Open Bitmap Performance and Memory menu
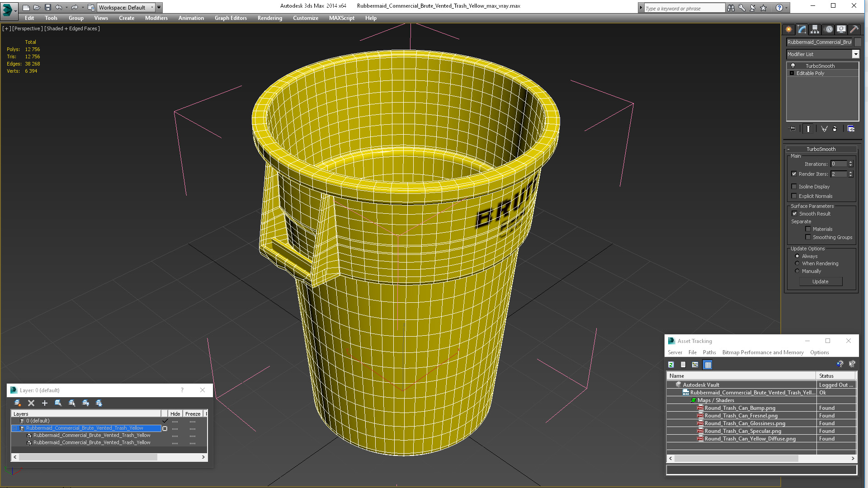The height and width of the screenshot is (488, 868). point(763,352)
